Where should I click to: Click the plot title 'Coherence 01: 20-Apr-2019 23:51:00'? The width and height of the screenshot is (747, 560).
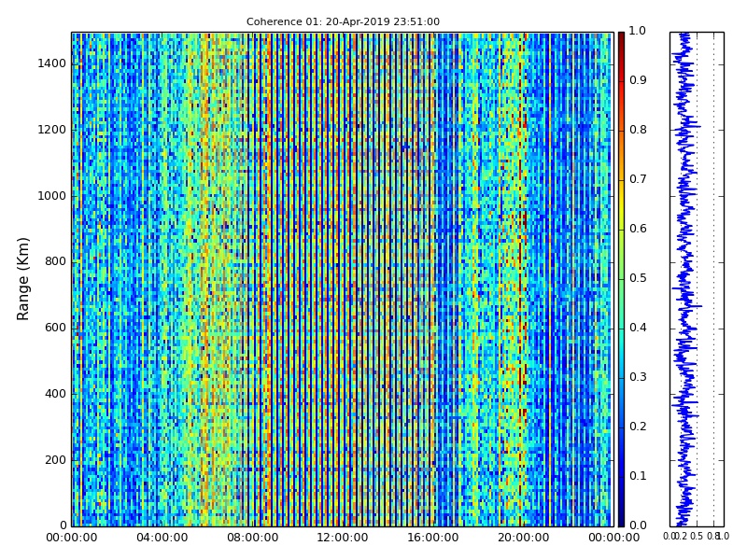tap(343, 21)
